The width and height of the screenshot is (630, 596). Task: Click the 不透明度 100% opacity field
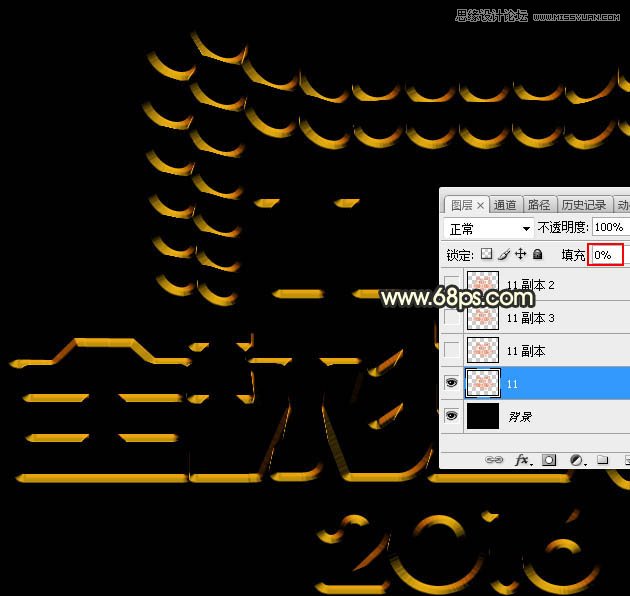[610, 227]
